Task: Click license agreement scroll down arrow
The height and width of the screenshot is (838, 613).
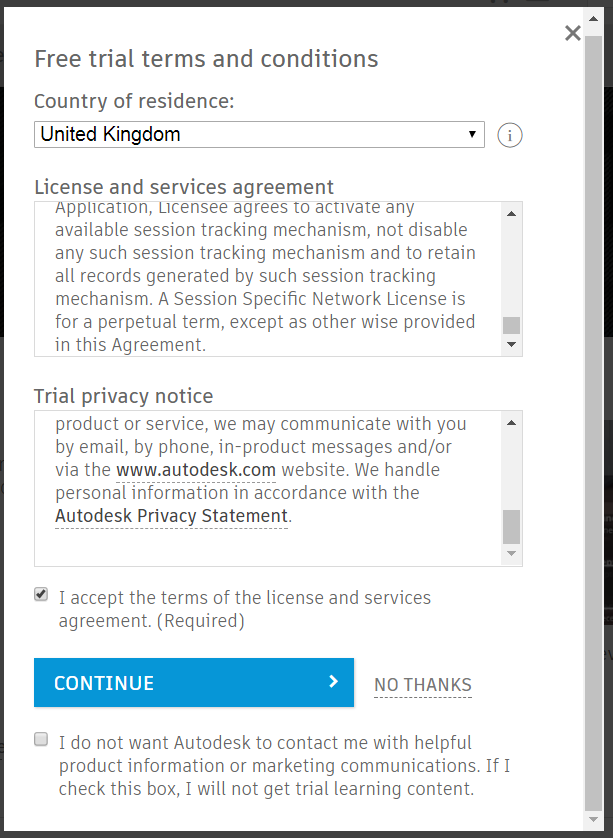Action: (511, 344)
